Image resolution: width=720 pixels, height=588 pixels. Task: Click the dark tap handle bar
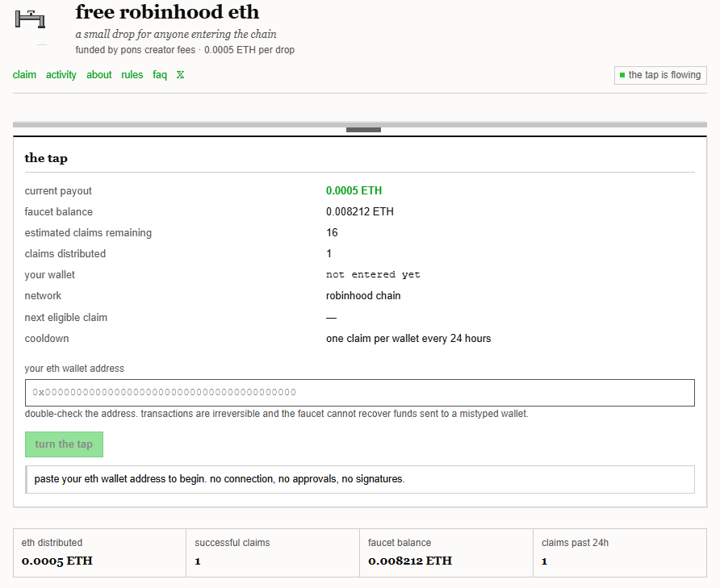point(363,130)
